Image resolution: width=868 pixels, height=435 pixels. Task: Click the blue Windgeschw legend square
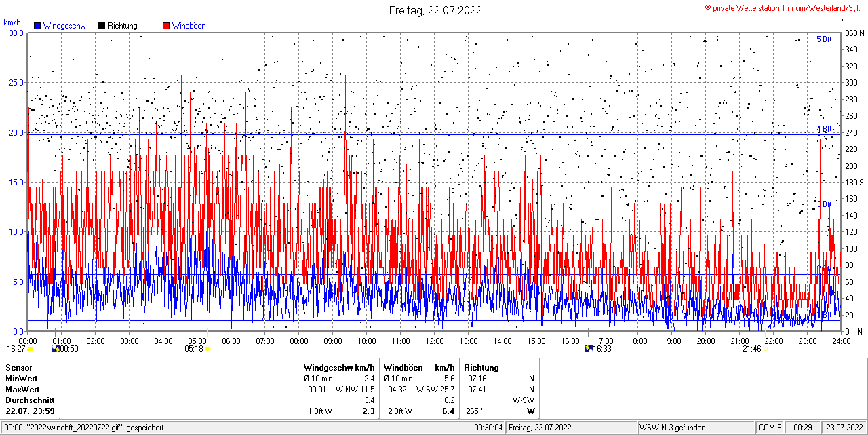(37, 26)
